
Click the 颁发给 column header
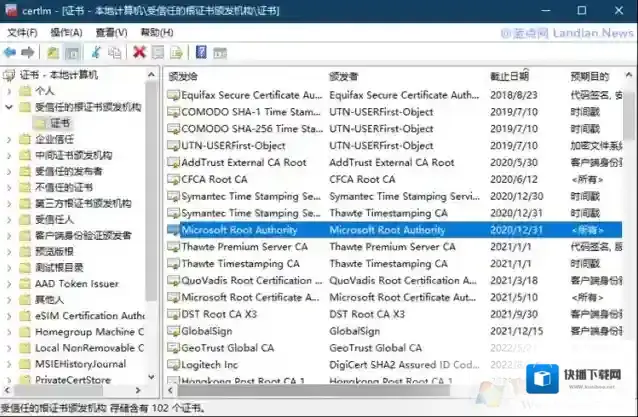(x=184, y=76)
